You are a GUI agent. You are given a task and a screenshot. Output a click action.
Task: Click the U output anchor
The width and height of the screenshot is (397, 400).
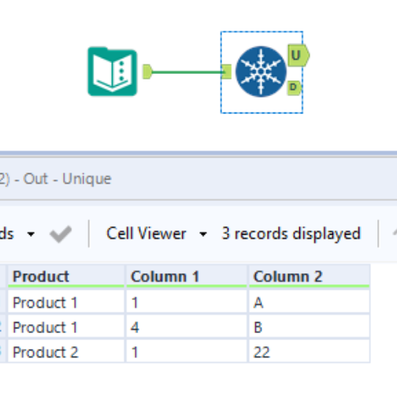(298, 55)
